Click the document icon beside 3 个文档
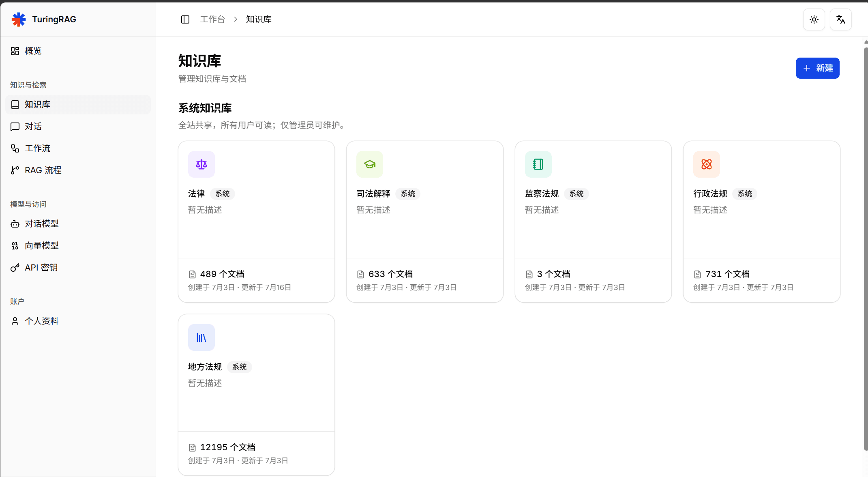This screenshot has width=868, height=477. click(529, 275)
